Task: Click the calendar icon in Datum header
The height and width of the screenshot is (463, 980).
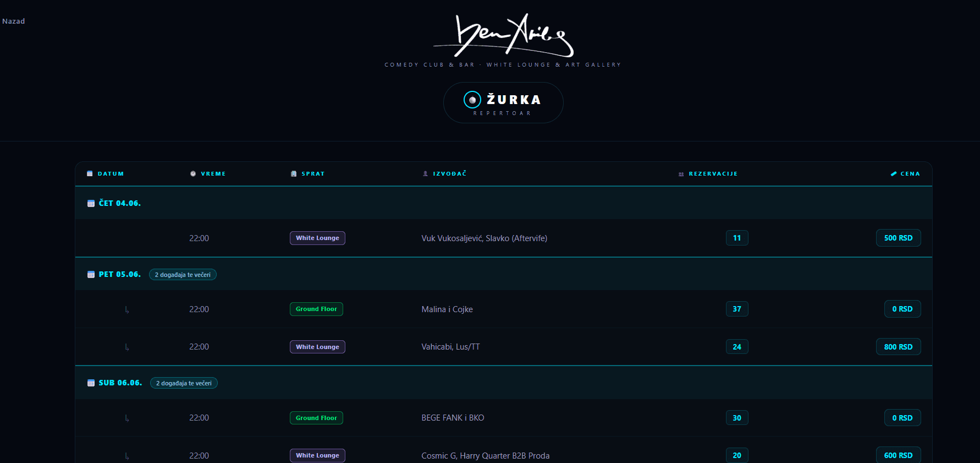Action: 90,173
